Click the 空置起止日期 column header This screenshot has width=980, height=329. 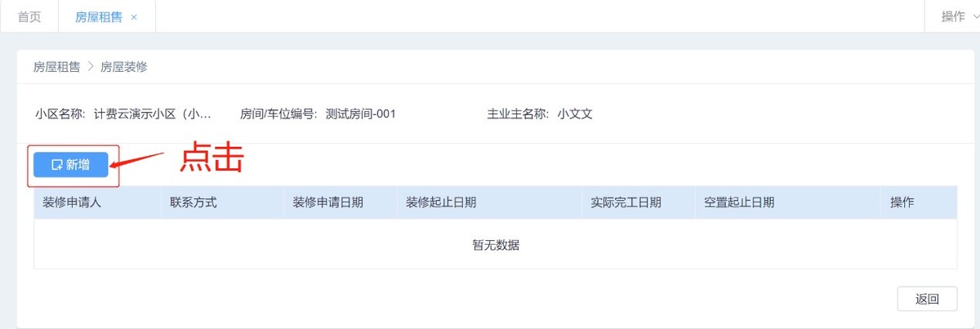(739, 202)
